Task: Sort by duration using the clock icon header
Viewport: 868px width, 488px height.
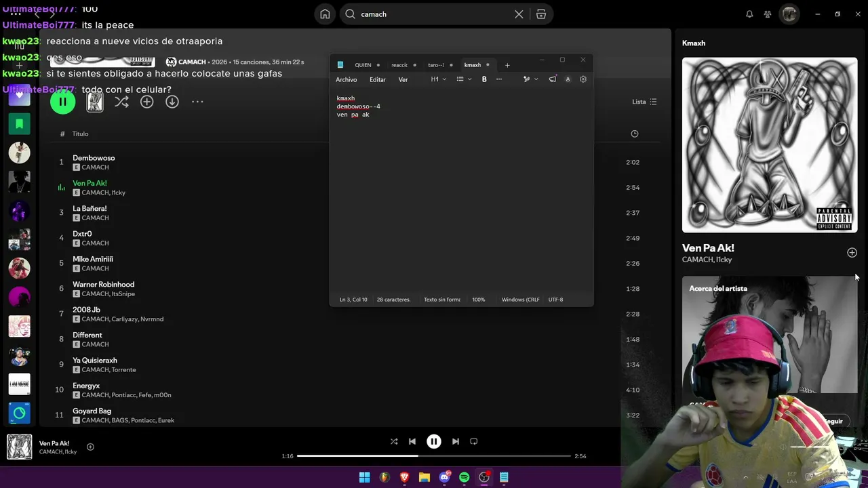Action: point(635,134)
